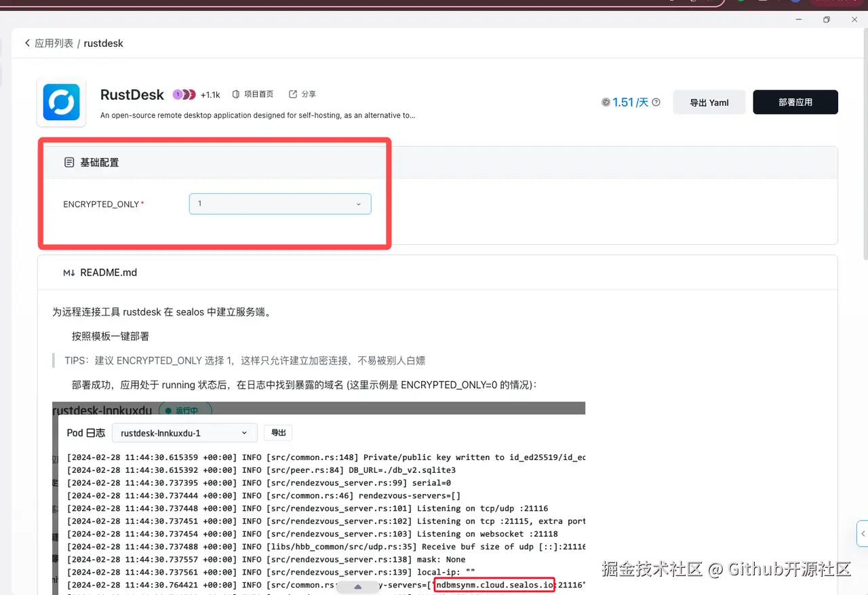This screenshot has width=868, height=595.
Task: Open the help question mark beside price
Action: click(656, 102)
